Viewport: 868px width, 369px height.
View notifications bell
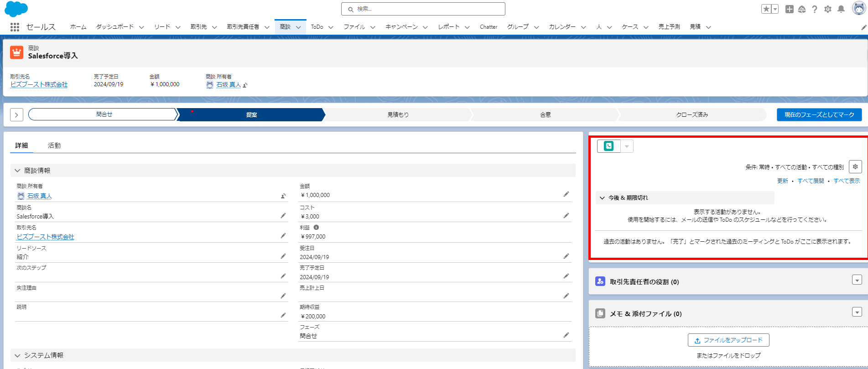[x=841, y=9]
